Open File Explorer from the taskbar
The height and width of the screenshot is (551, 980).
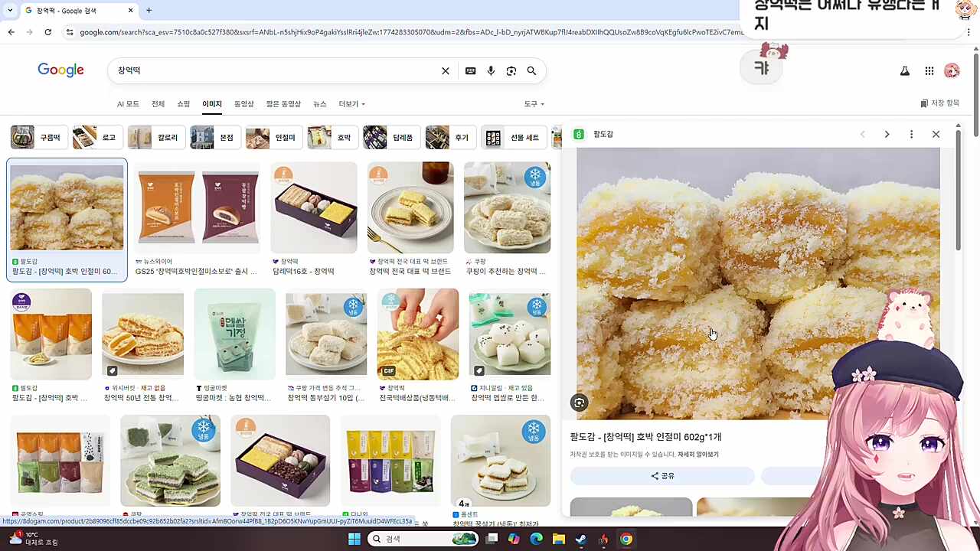coord(558,540)
